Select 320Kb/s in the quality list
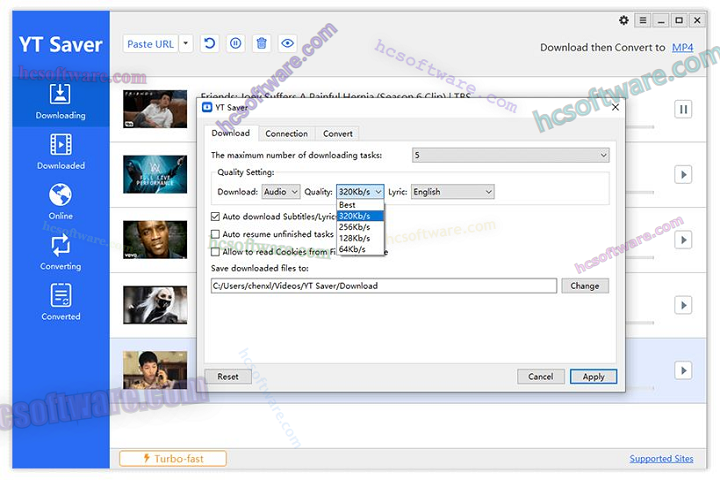 click(x=360, y=216)
